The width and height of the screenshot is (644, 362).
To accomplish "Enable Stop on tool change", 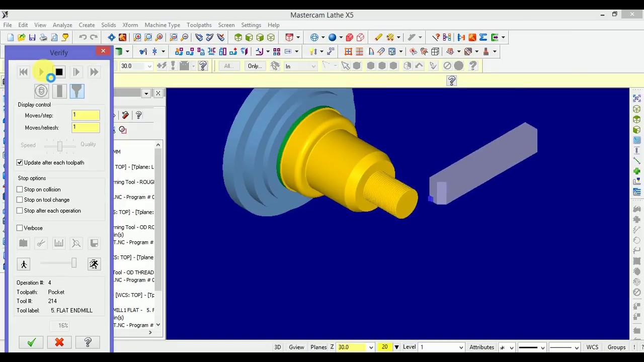I will [20, 200].
